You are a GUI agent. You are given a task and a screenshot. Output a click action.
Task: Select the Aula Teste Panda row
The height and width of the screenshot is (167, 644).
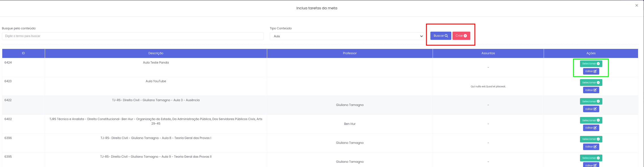click(591, 64)
